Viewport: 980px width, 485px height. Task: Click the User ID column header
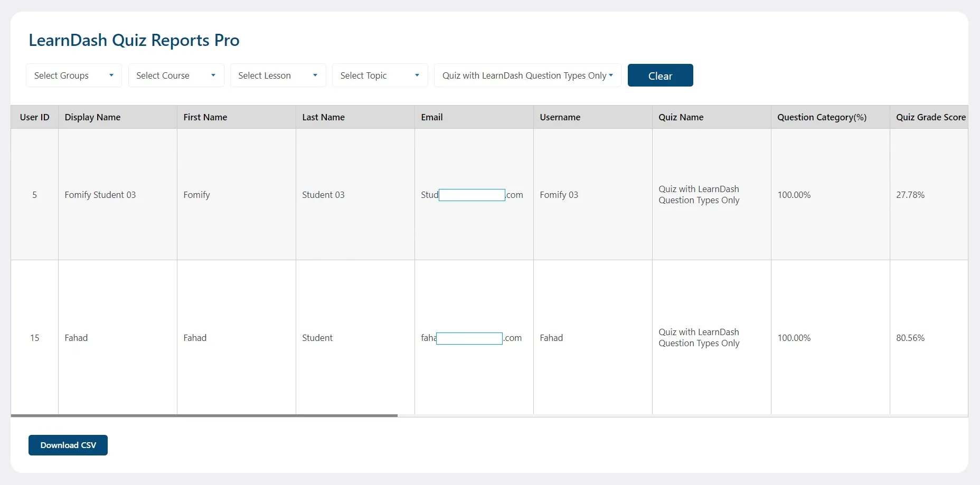point(34,117)
